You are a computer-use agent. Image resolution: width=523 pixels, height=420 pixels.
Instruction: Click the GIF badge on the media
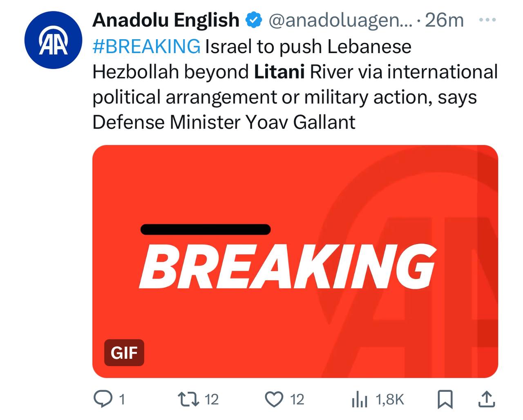[x=124, y=353]
